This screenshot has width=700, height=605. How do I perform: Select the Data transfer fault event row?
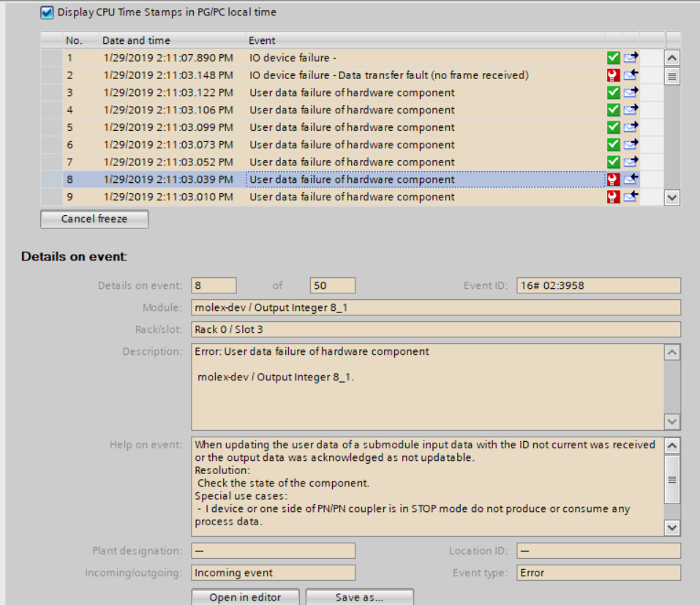tap(340, 75)
